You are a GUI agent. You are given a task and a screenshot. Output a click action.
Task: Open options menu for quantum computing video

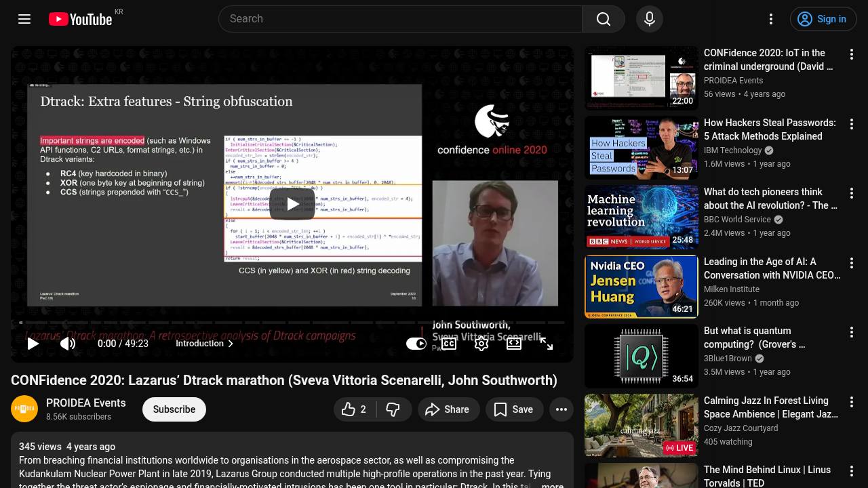(x=852, y=333)
